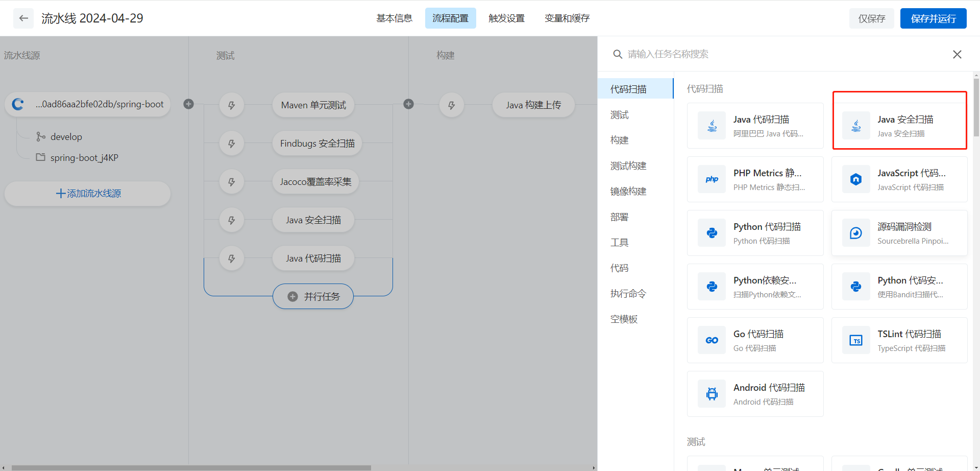The image size is (980, 471).
Task: Choose Java 安全扫描 task title
Action: coord(905,120)
